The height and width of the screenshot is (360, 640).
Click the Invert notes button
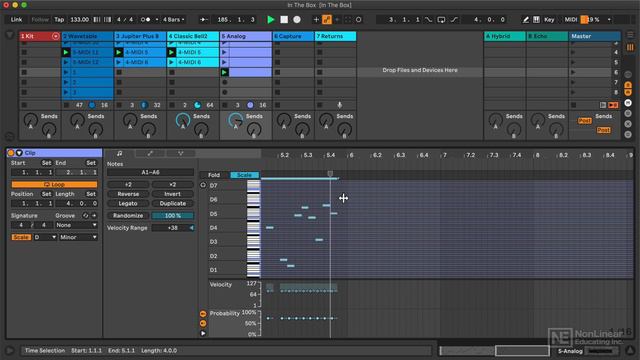coord(172,194)
